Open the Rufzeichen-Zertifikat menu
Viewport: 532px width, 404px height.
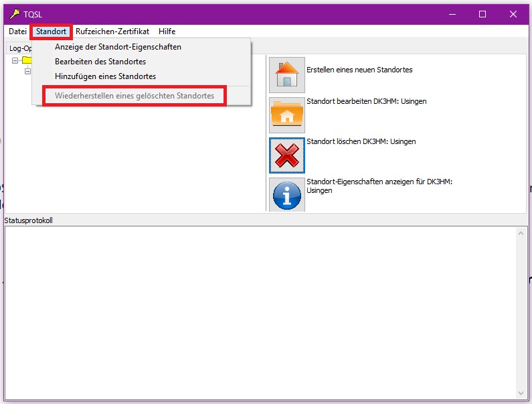pos(112,31)
